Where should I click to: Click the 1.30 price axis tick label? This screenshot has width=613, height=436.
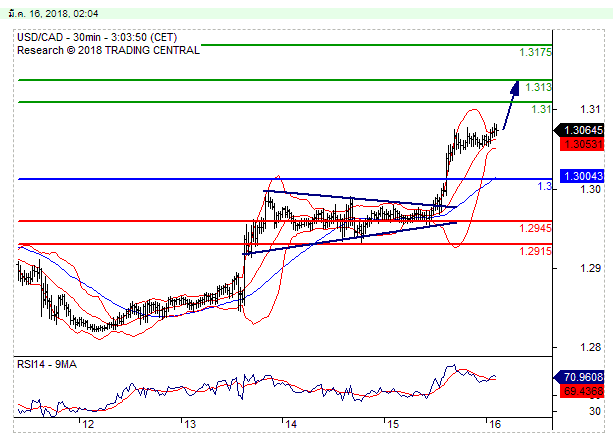(590, 189)
